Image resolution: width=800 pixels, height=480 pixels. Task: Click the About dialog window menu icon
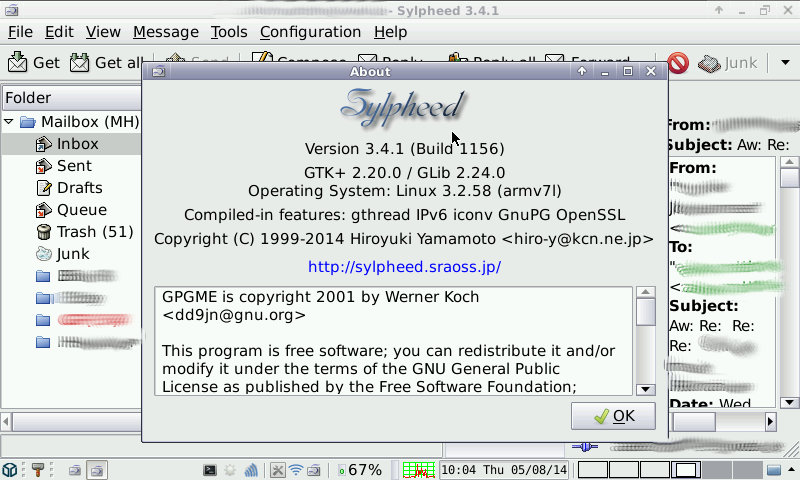point(159,71)
